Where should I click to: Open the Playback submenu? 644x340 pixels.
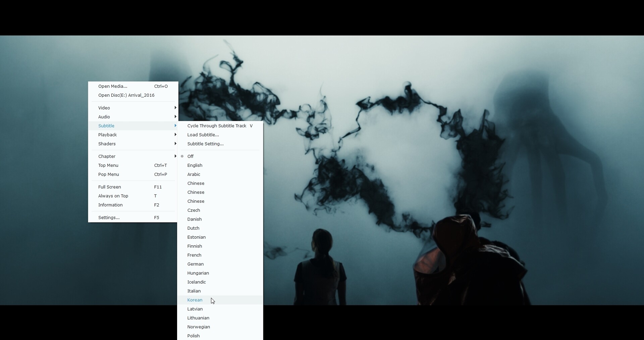107,135
